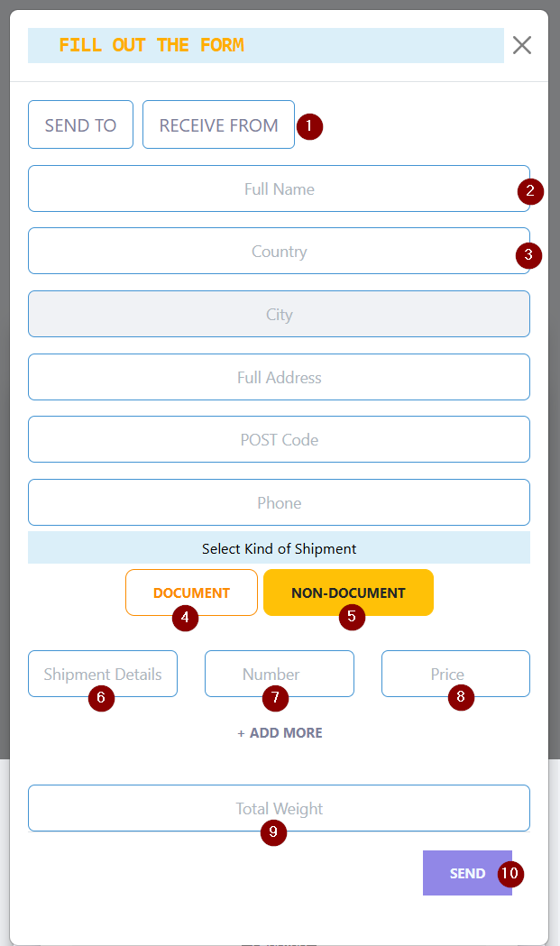560x946 pixels.
Task: Choose NON-DOCUMENT shipment kind
Action: (348, 592)
